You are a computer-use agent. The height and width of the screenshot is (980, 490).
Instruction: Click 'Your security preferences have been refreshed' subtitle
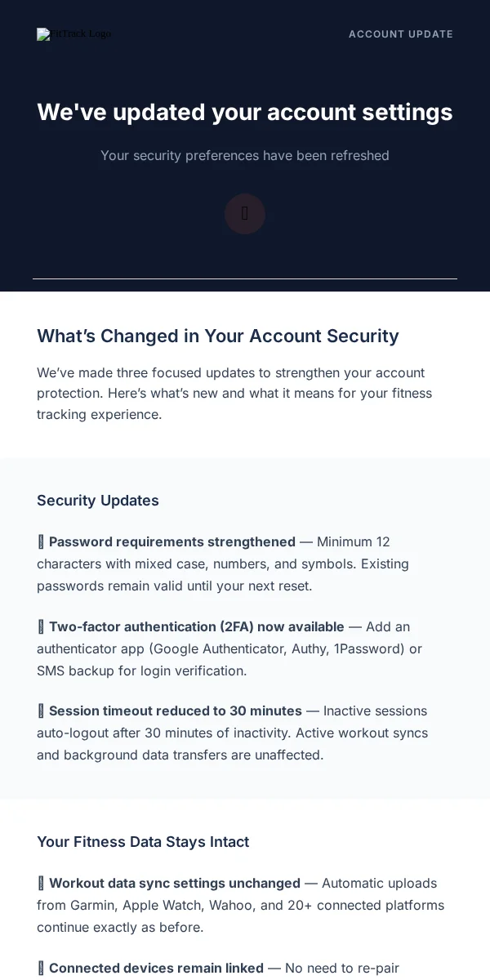coord(245,155)
